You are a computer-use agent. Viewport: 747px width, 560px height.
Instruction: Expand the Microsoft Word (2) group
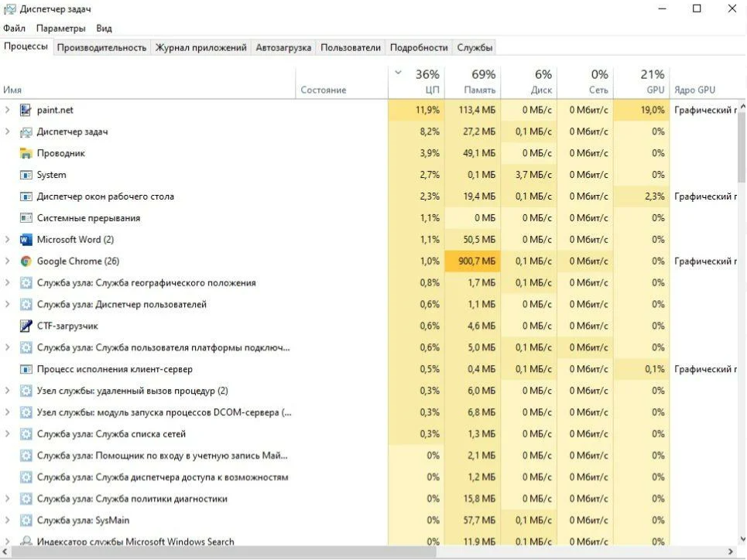tap(7, 240)
